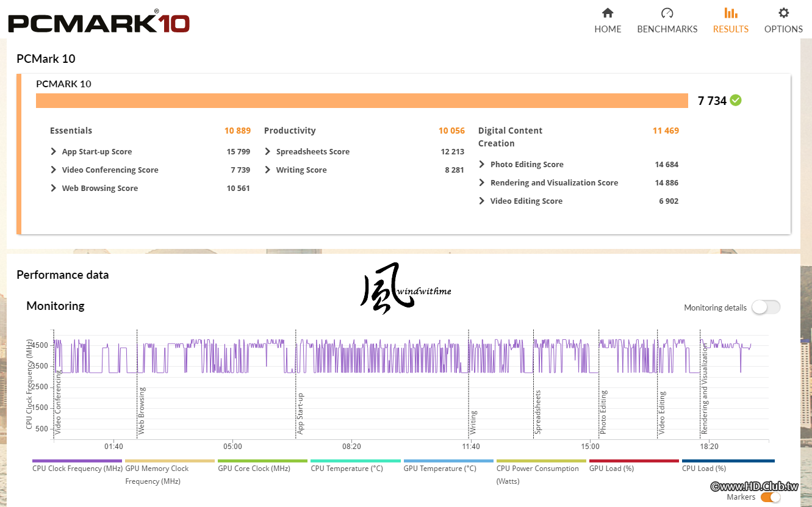812x507 pixels.
Task: Click the Spreadsheets Score value 12 213
Action: tap(452, 152)
